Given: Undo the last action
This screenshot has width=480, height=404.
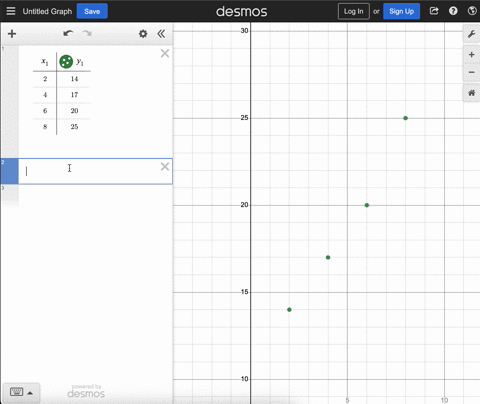Looking at the screenshot, I should pos(68,33).
